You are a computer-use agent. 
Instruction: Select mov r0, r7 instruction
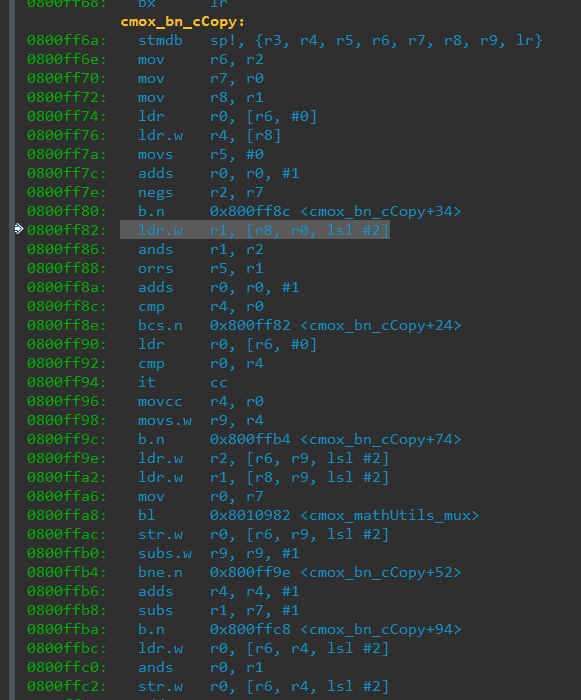[x=201, y=496]
